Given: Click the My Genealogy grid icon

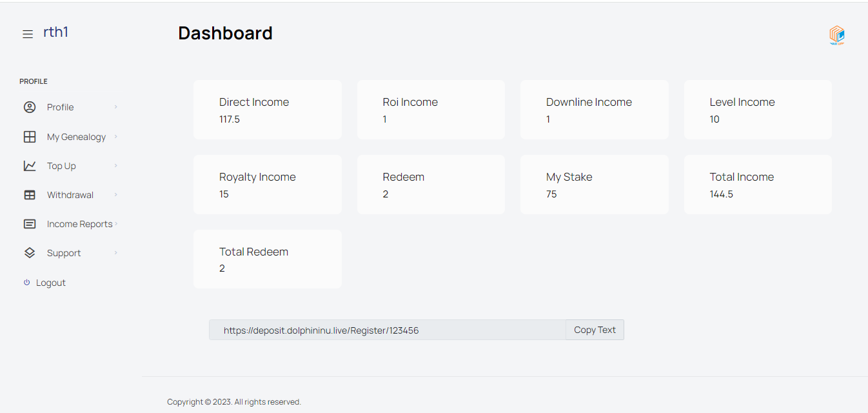Looking at the screenshot, I should click(30, 137).
